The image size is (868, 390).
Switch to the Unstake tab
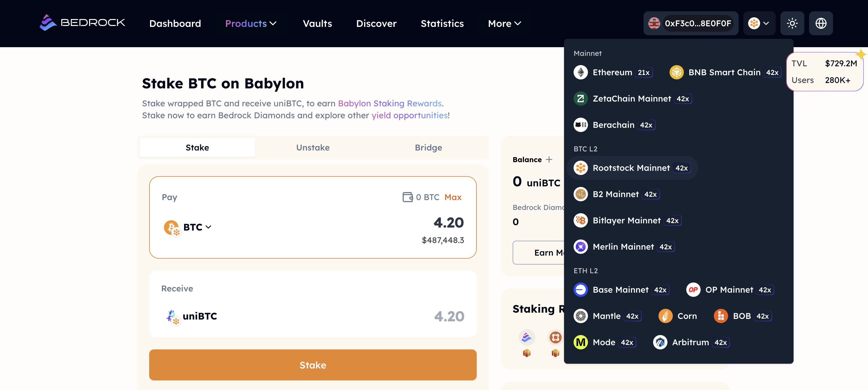[313, 148]
